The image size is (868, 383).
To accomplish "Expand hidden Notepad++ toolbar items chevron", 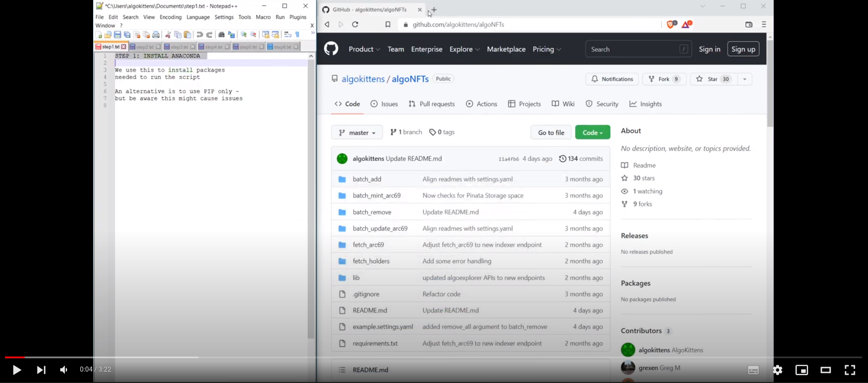I will click(313, 33).
